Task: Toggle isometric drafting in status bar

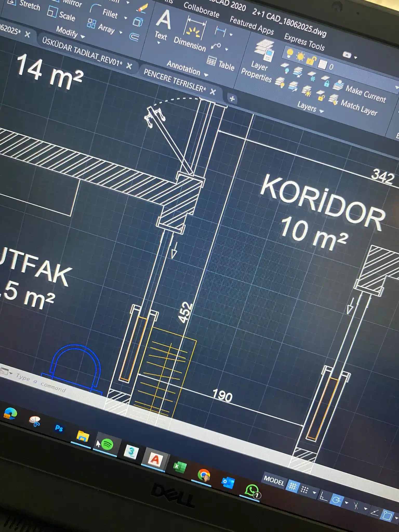Action: coord(356,505)
